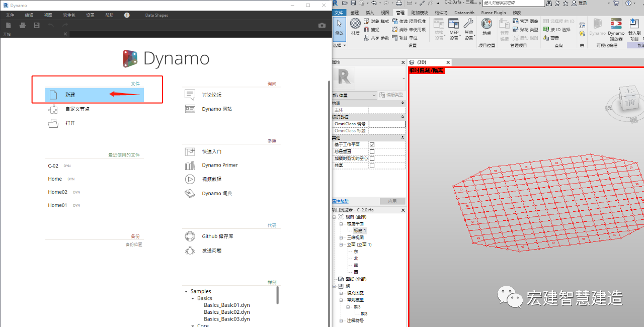Open the 编辑 menu in Dynamo
The height and width of the screenshot is (327, 644).
[x=29, y=15]
